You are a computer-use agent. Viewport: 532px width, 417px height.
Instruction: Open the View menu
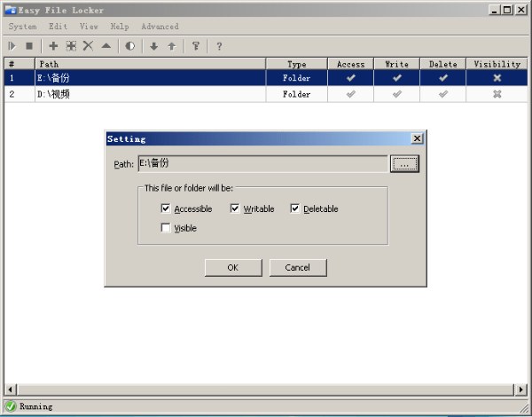pos(89,27)
